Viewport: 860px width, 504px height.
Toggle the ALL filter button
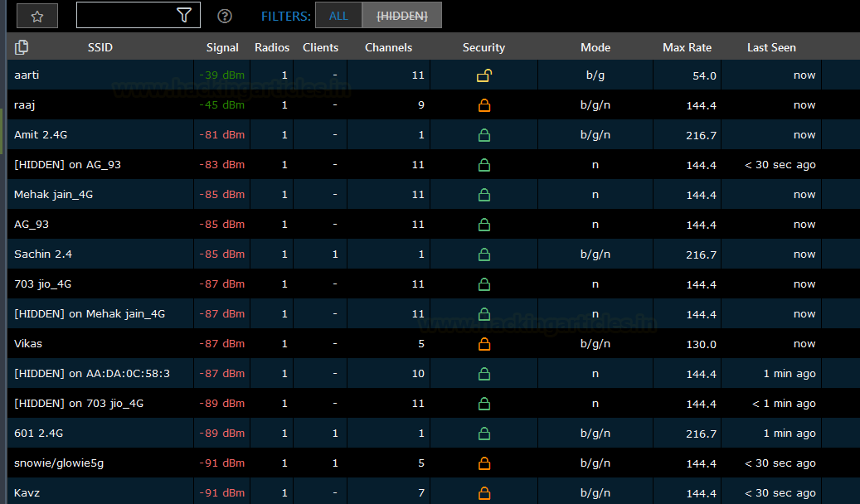tap(338, 16)
